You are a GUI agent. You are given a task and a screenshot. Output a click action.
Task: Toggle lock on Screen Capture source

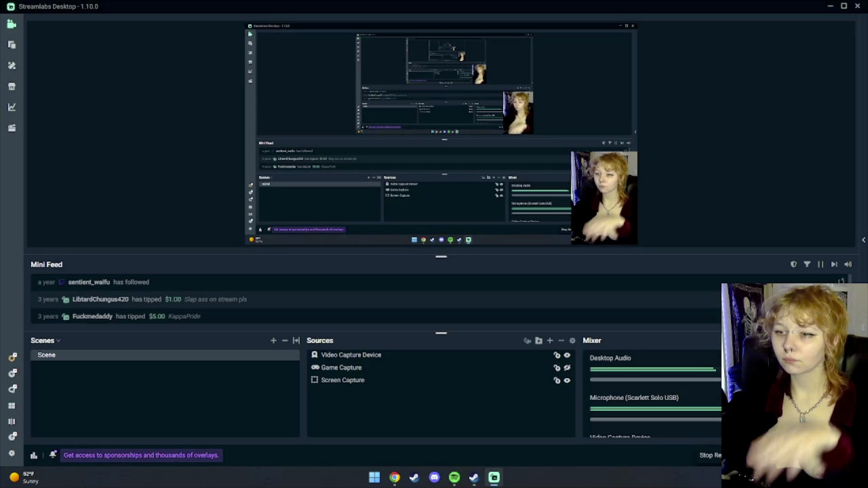[557, 380]
